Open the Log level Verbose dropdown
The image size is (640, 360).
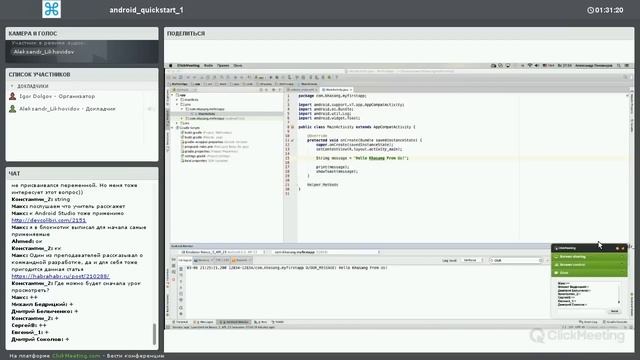(472, 260)
